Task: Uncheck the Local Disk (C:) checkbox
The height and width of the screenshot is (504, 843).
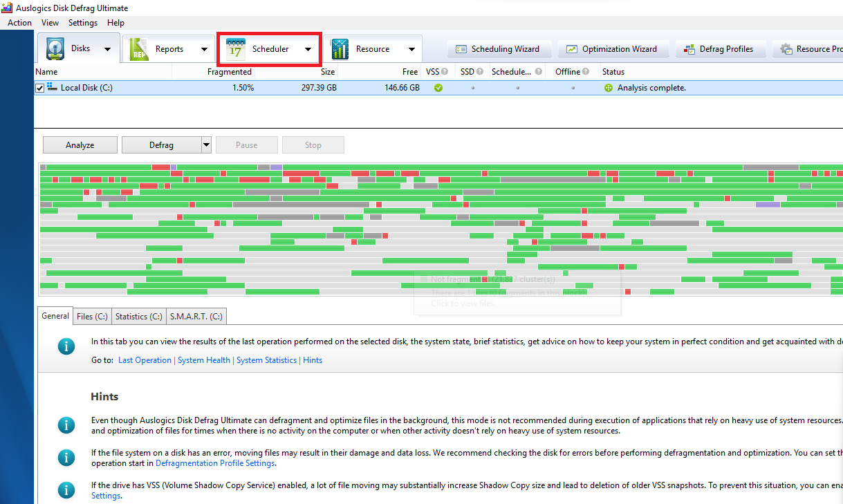Action: tap(40, 88)
